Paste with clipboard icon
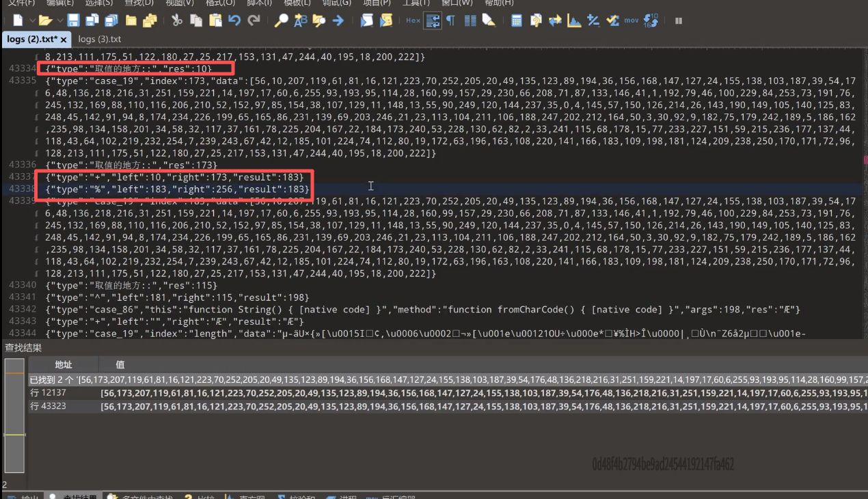The image size is (868, 499). click(x=215, y=21)
